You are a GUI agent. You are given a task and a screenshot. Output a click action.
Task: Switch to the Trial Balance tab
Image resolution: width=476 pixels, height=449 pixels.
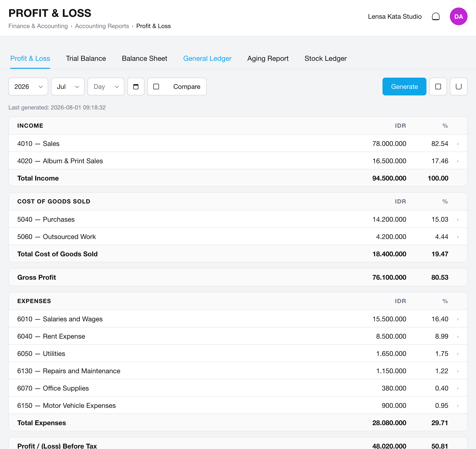[x=86, y=58]
